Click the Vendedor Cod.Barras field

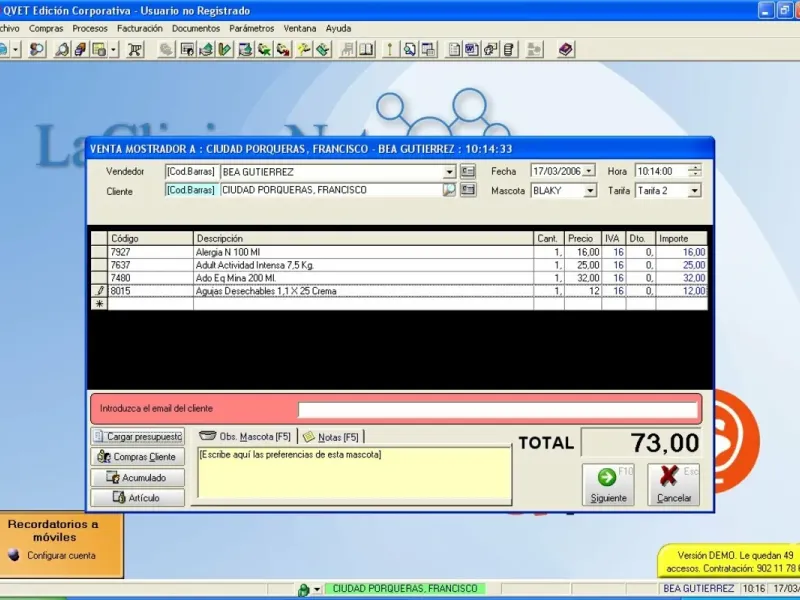[191, 171]
